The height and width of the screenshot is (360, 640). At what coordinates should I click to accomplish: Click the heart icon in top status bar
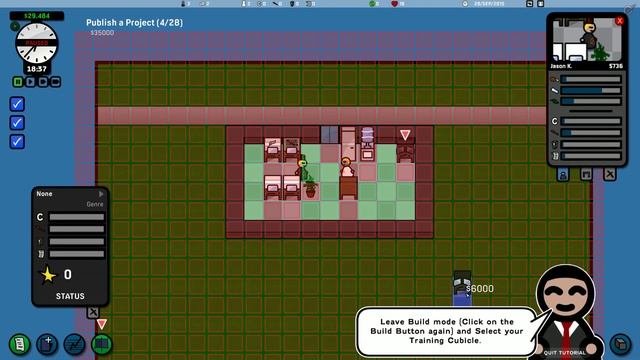[x=394, y=4]
